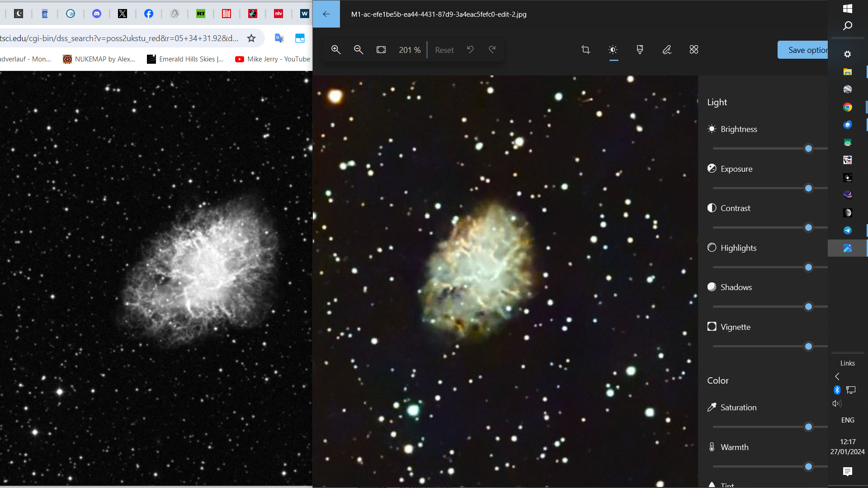Switch to the Facebook tab in Chrome
The width and height of the screenshot is (868, 488).
point(149,14)
